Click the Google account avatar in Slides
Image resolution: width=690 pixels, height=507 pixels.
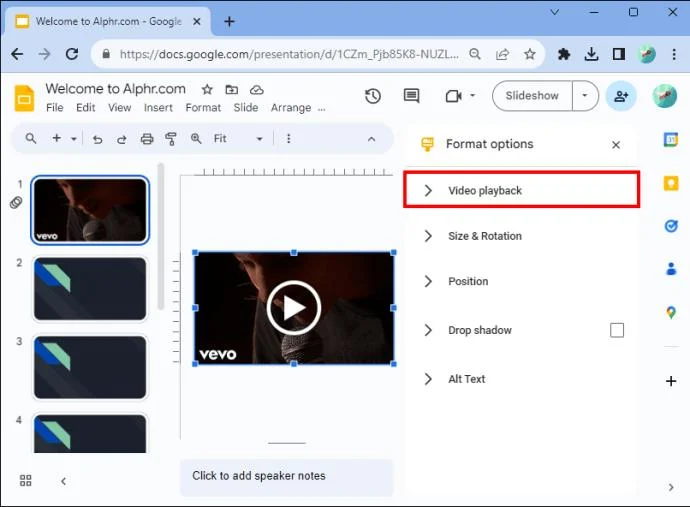[664, 96]
